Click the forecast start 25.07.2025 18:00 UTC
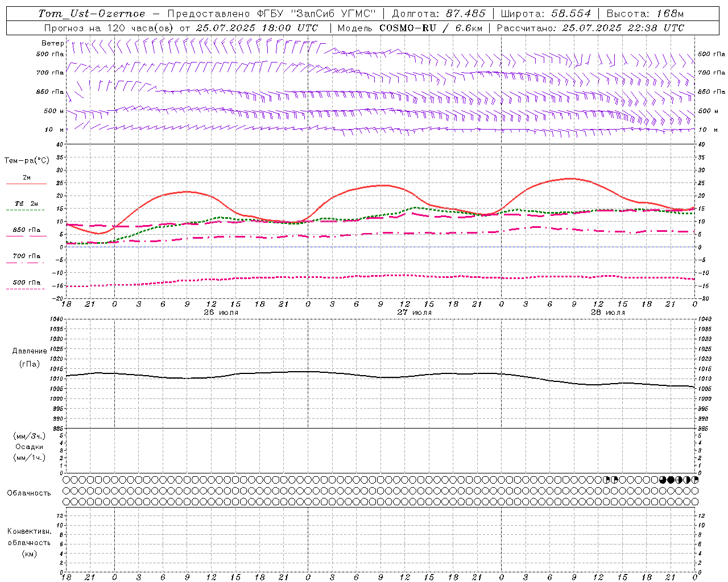The width and height of the screenshot is (728, 582). (257, 28)
